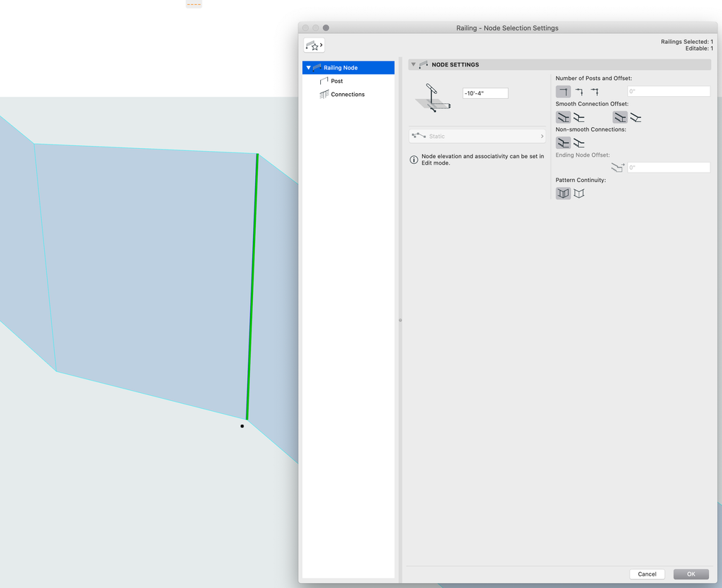Select second Non-smooth Connections option

coord(579,143)
